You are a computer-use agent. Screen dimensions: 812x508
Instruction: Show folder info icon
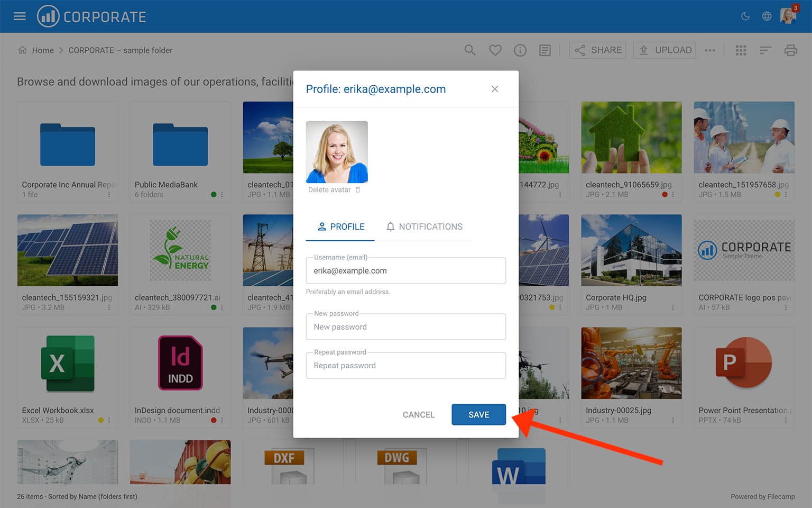[520, 50]
